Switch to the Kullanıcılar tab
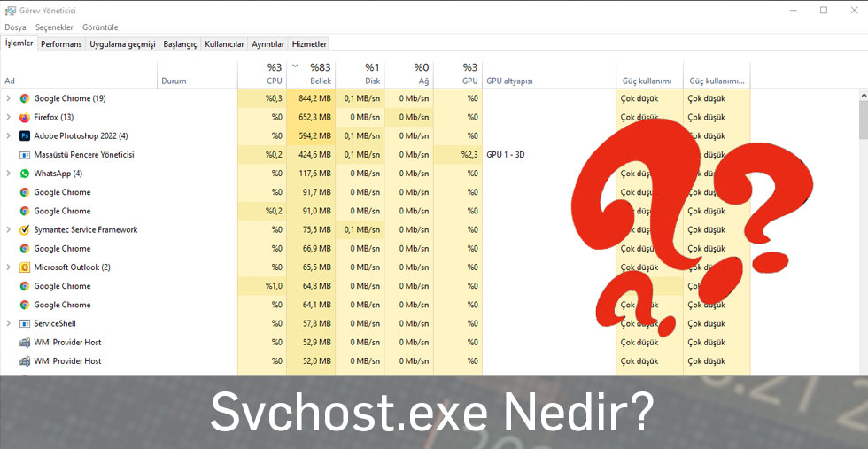This screenshot has width=868, height=449. [x=224, y=44]
